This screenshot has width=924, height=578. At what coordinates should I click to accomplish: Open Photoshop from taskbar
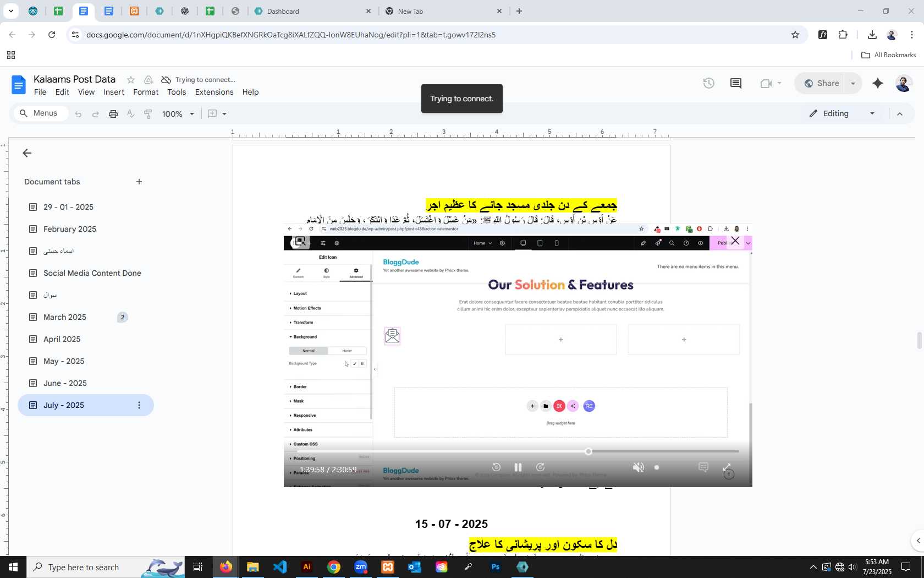coord(496,567)
